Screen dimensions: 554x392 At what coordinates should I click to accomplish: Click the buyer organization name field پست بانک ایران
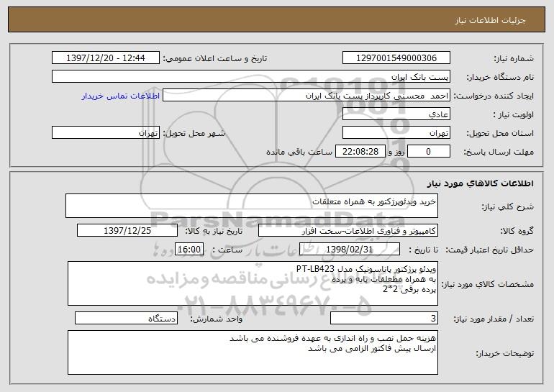point(251,77)
